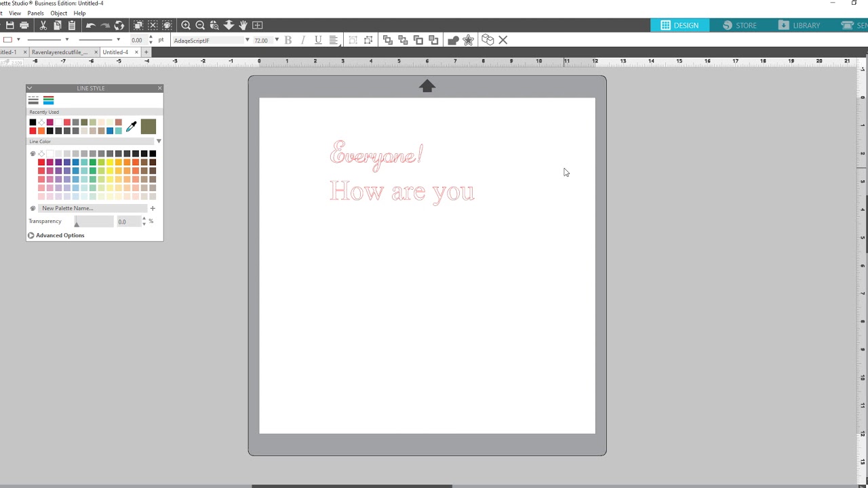Screen dimensions: 868x488
Task: Open the STORE tab
Action: tap(740, 25)
